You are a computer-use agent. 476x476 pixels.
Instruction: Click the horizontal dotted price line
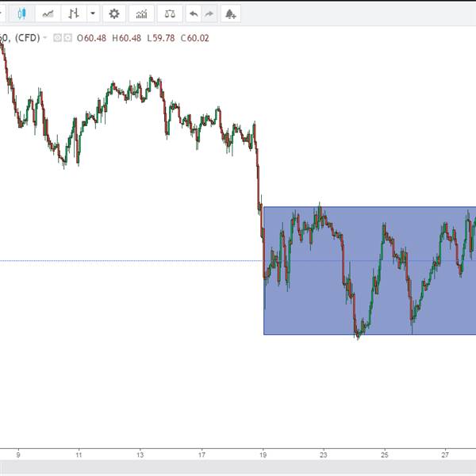(x=131, y=261)
